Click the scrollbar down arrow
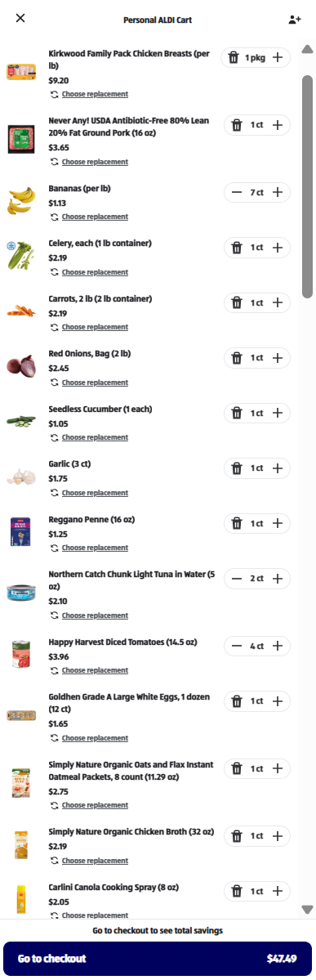This screenshot has height=980, width=316. [307, 910]
